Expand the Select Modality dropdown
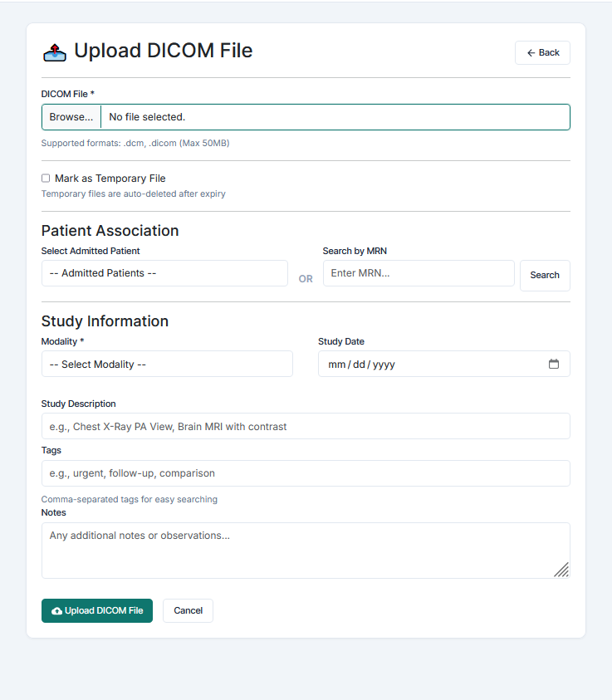612x700 pixels. 167,364
